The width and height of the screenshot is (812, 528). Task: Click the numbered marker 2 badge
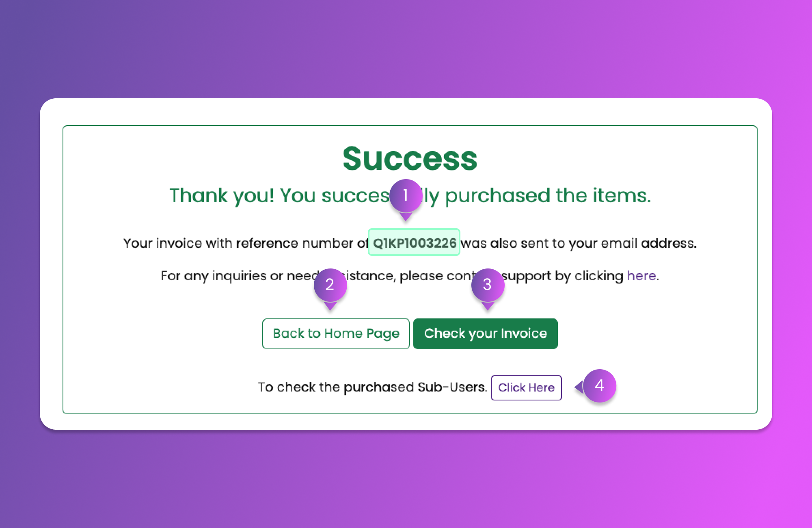(330, 285)
